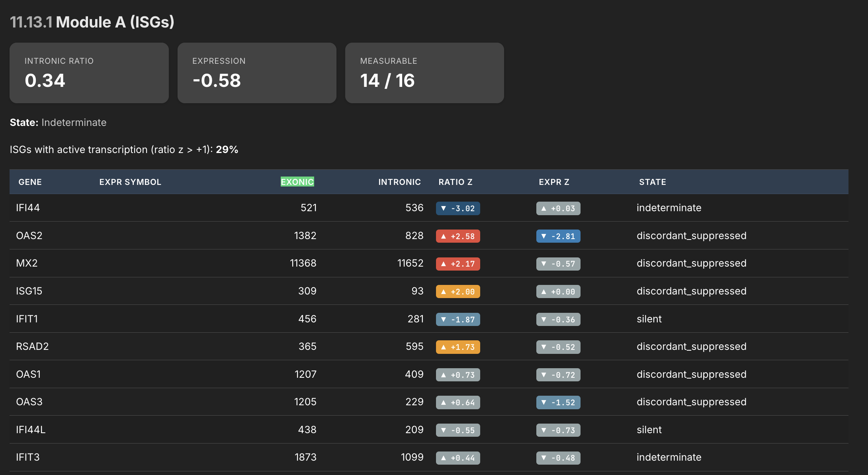Click the INTRONIC column header

click(x=399, y=182)
